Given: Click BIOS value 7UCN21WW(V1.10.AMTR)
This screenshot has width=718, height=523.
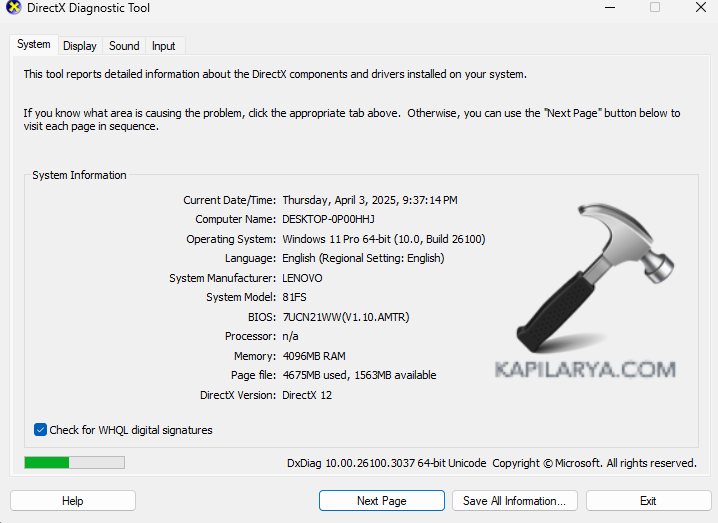Looking at the screenshot, I should [346, 317].
